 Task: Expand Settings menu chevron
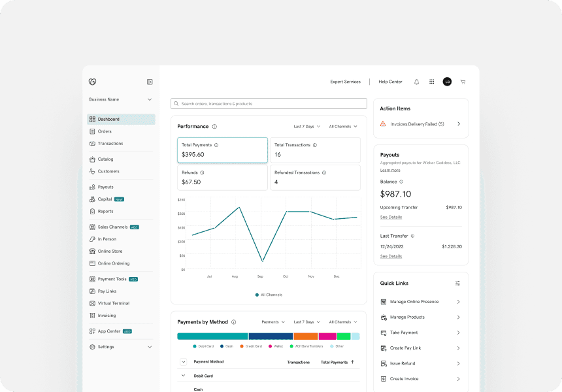tap(150, 347)
